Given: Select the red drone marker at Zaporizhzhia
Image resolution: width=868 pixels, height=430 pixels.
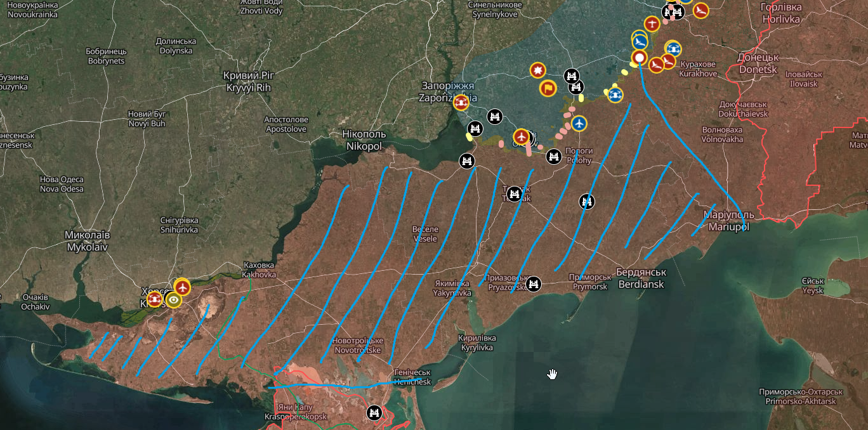Looking at the screenshot, I should click(461, 101).
